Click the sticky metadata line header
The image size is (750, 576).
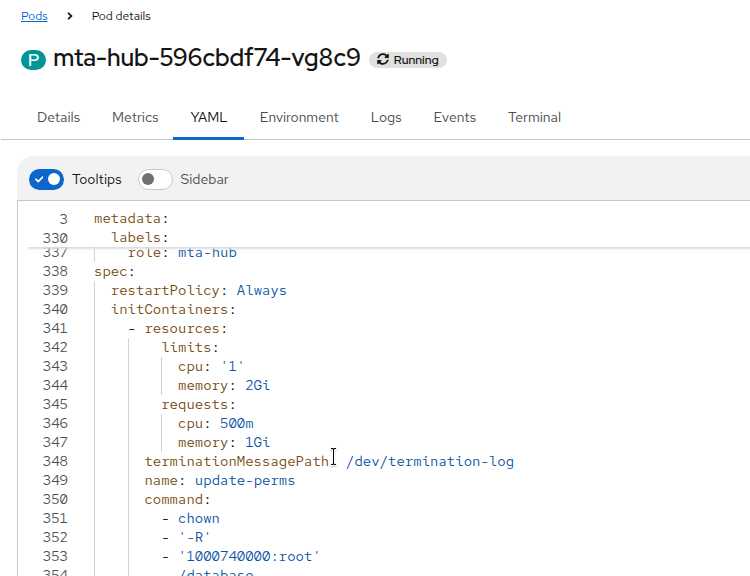(131, 218)
